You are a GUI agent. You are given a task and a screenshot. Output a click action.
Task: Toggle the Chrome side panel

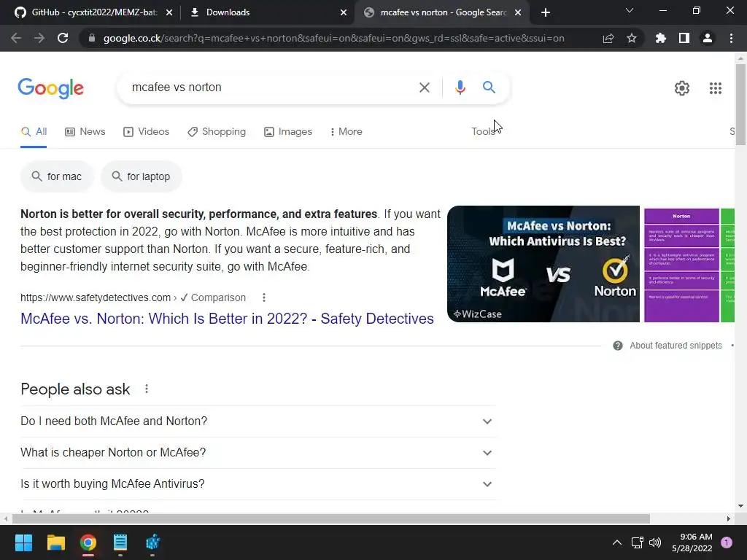tap(684, 38)
